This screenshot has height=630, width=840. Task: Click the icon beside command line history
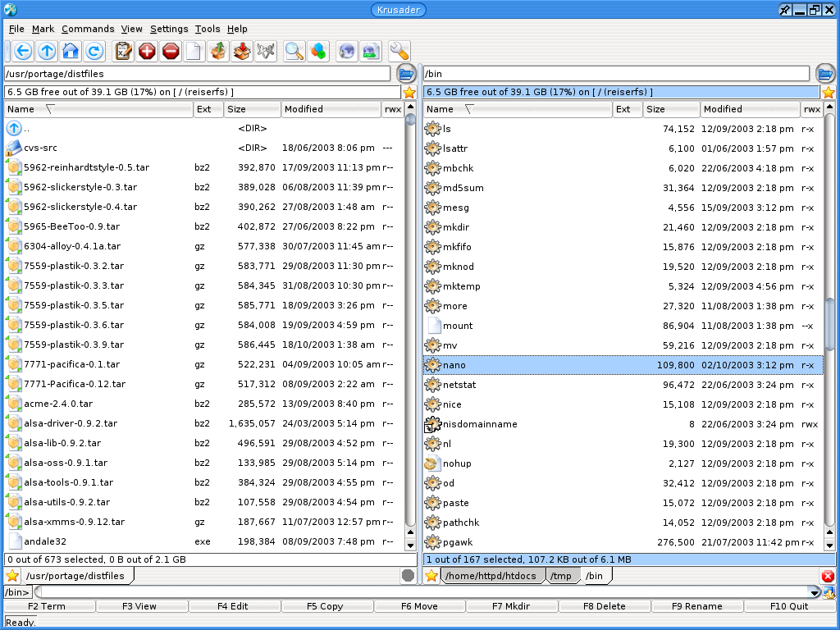(x=829, y=592)
